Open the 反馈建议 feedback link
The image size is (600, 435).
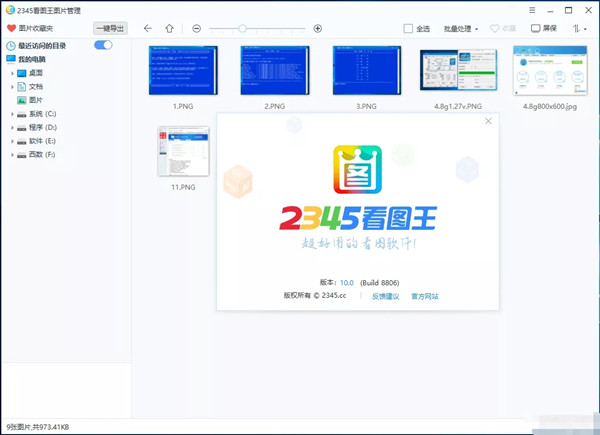[386, 297]
